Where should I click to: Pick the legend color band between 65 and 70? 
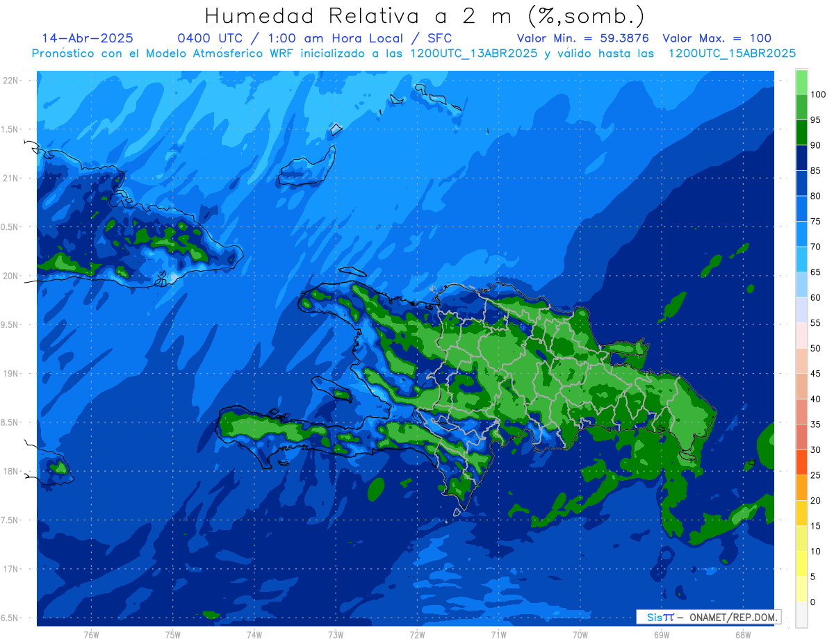801,259
